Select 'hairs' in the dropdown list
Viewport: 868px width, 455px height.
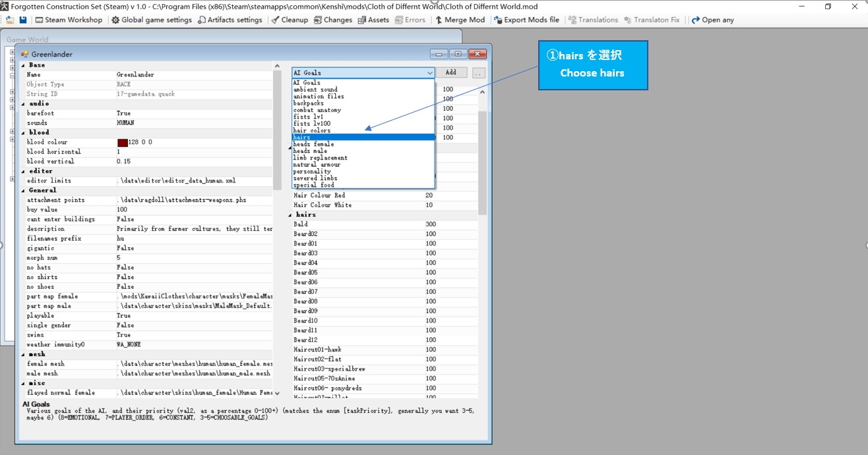(363, 137)
